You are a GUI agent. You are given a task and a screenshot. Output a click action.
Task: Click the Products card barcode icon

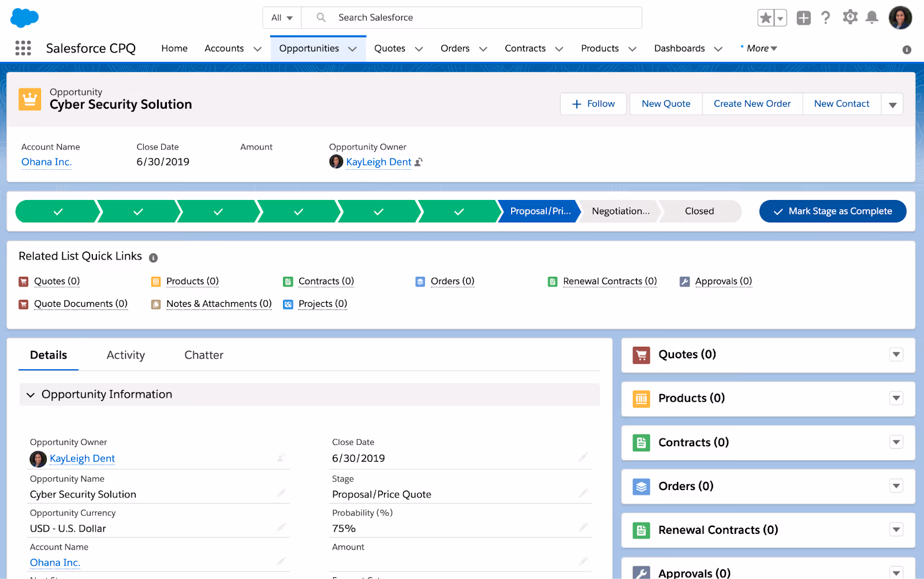coord(641,399)
